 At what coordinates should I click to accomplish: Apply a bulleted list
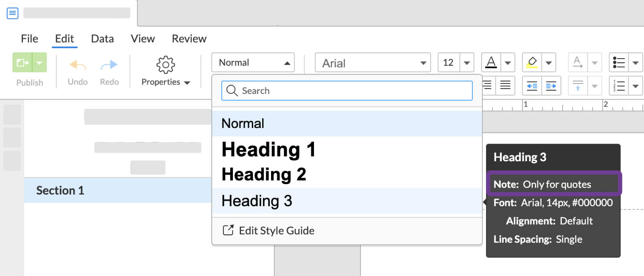(x=619, y=63)
